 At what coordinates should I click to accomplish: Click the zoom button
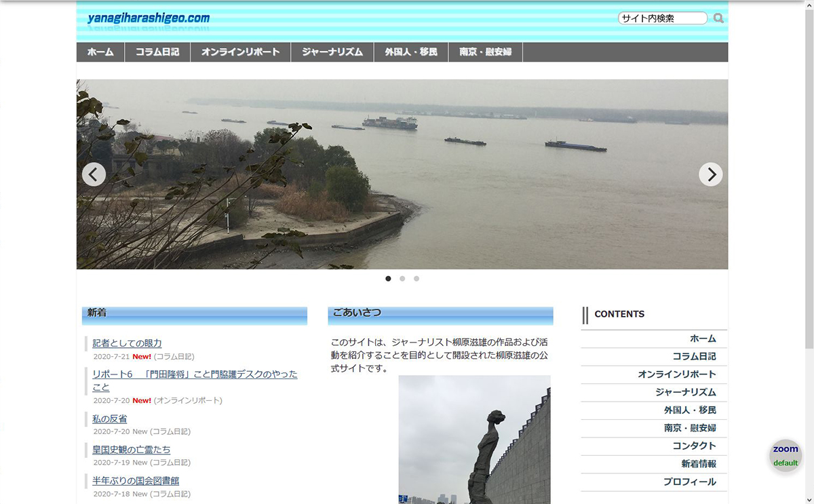pos(786,449)
